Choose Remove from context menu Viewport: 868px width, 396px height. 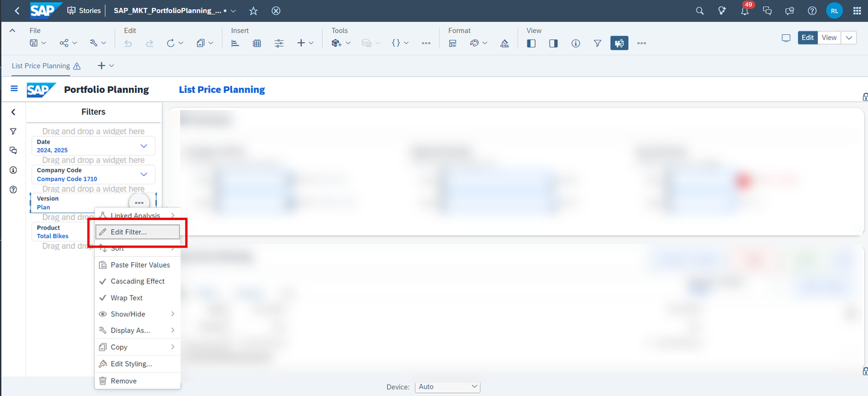[x=137, y=381]
